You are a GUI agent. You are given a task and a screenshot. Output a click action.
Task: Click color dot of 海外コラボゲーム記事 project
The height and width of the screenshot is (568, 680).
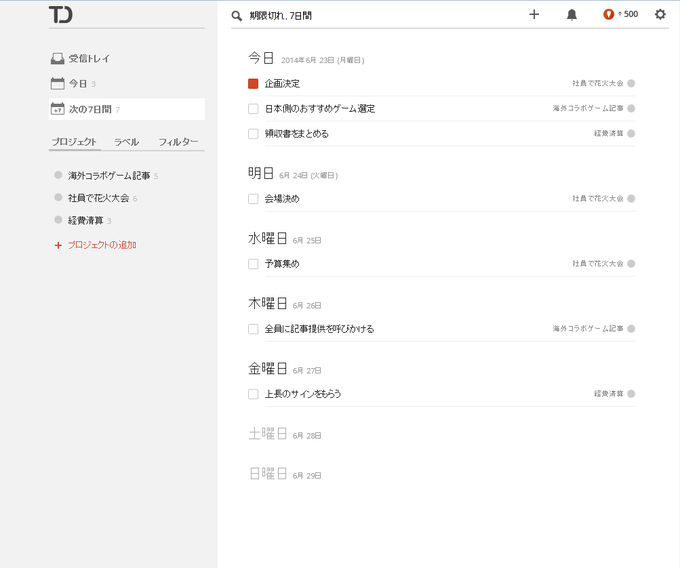pos(58,175)
